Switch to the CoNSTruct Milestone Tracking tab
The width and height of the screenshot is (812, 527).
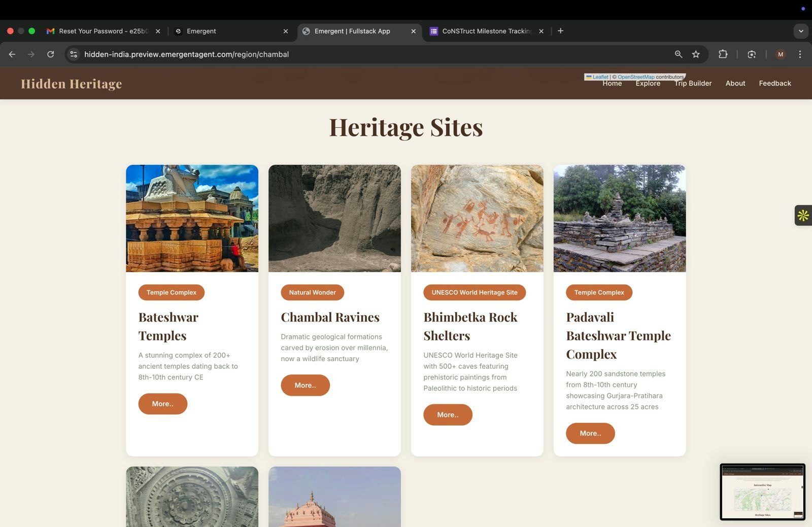pyautogui.click(x=485, y=31)
